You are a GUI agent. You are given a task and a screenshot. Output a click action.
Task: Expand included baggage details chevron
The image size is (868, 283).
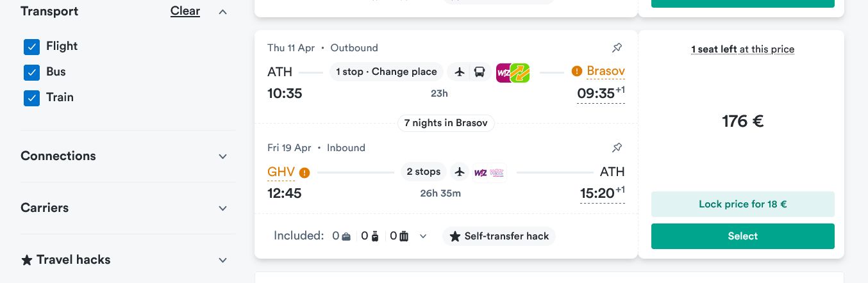tap(423, 236)
